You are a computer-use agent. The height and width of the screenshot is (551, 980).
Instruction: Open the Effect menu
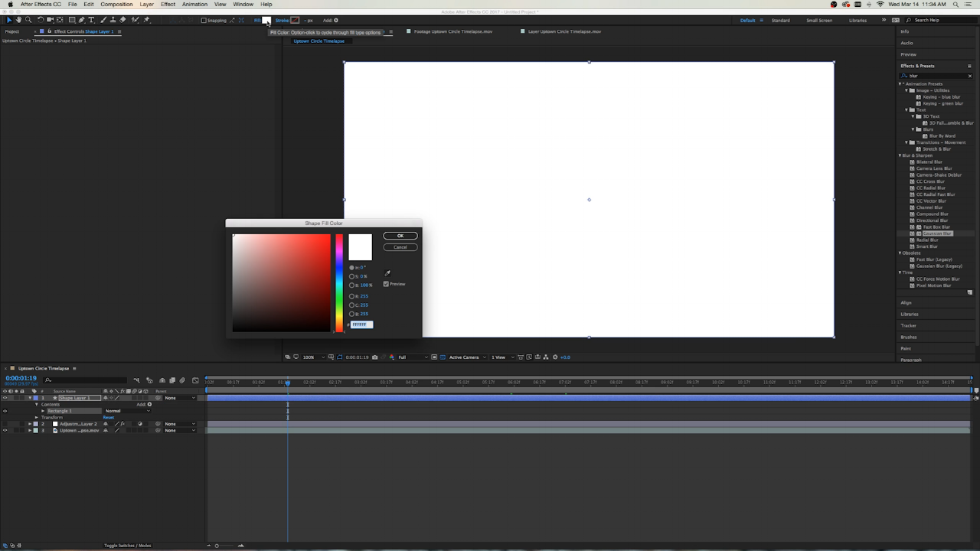tap(168, 4)
